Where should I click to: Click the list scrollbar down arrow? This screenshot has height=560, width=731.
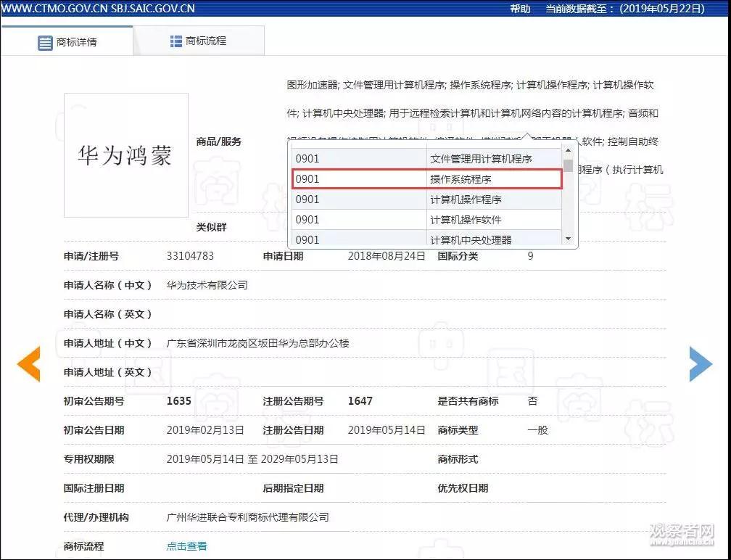tap(568, 239)
